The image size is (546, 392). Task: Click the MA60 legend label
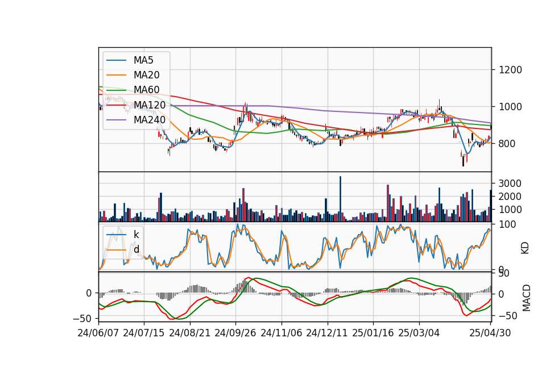146,90
